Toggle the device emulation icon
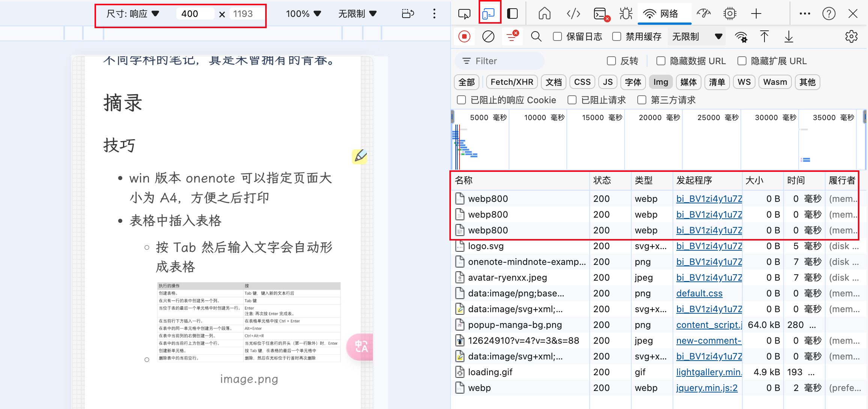Screen dimensions: 868x409 (x=489, y=14)
